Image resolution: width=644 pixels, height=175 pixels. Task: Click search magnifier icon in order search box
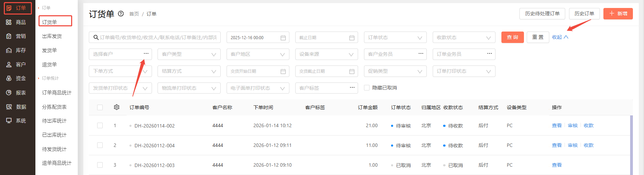pos(96,37)
